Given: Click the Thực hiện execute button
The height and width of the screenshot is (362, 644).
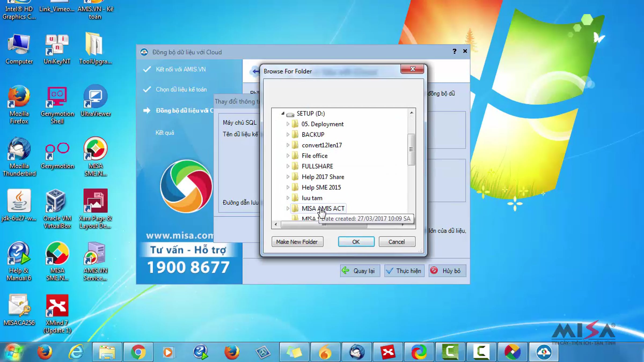Looking at the screenshot, I should 404,271.
